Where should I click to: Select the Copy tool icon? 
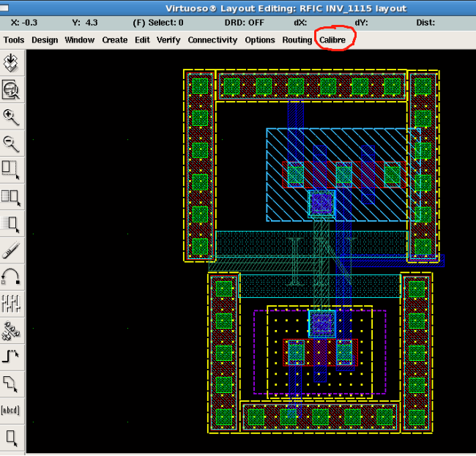coord(11,197)
